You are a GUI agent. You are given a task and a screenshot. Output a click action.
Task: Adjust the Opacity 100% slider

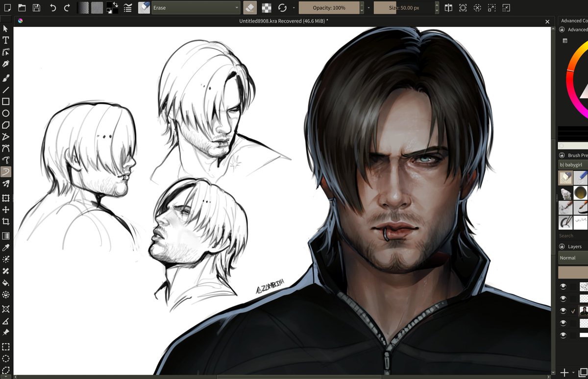pos(329,8)
